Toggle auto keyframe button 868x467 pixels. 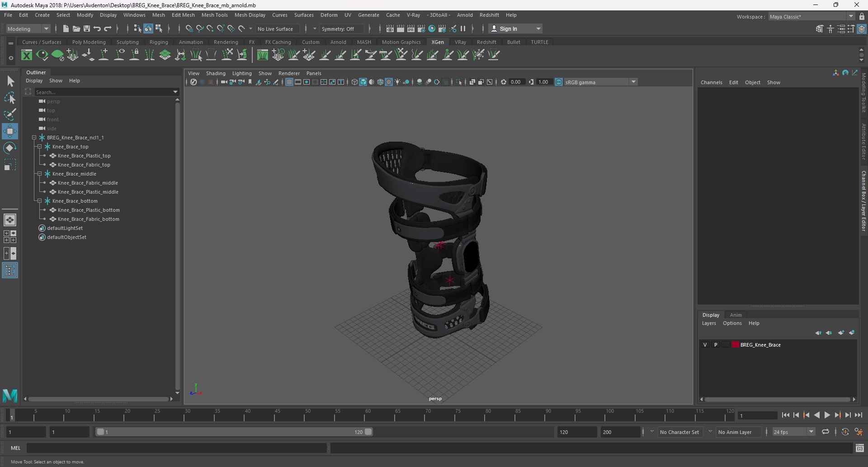pyautogui.click(x=845, y=432)
